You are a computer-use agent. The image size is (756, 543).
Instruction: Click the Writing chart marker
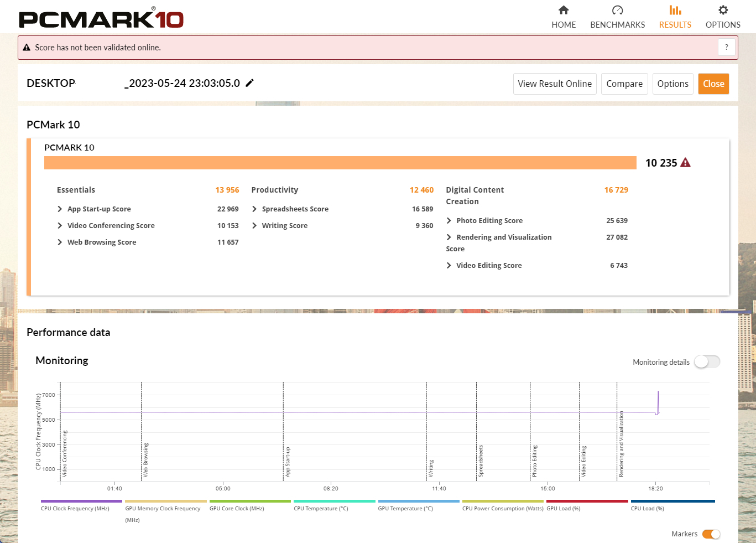point(431,468)
